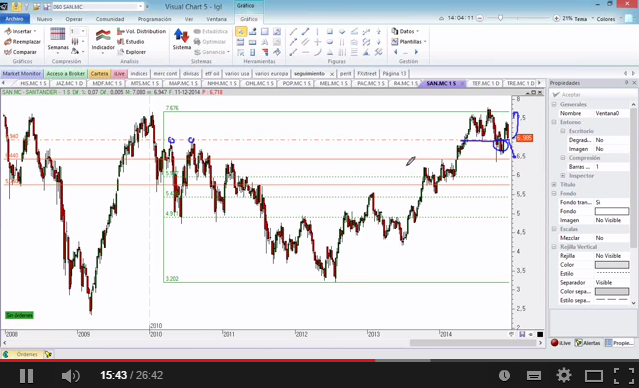Image resolution: width=639 pixels, height=388 pixels.
Task: Collapse the Entorno property section
Action: click(554, 122)
